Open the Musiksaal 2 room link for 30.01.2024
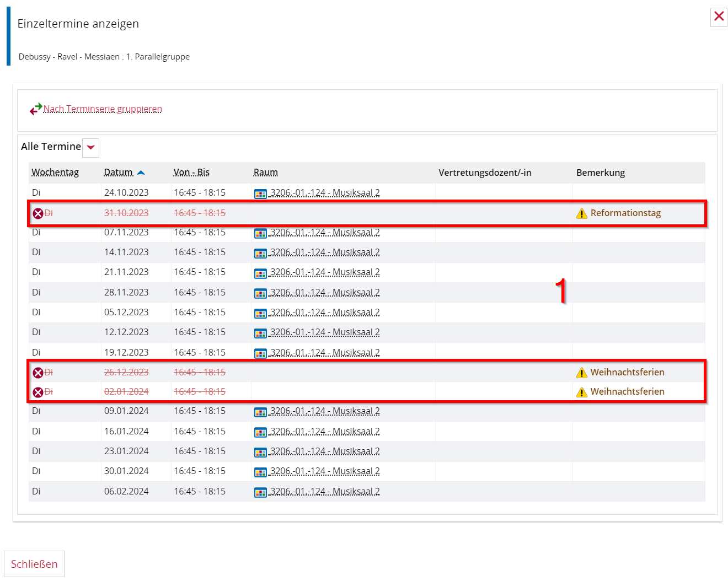 [x=325, y=471]
